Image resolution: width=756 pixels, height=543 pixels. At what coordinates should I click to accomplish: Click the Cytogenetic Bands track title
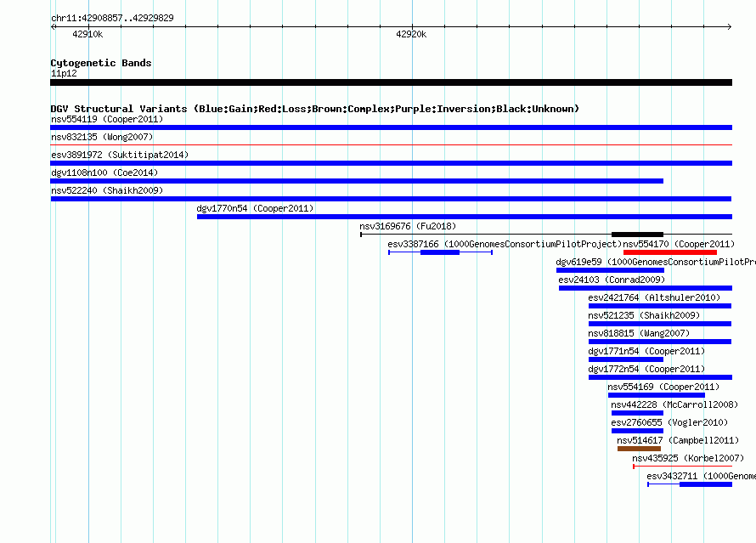(101, 63)
